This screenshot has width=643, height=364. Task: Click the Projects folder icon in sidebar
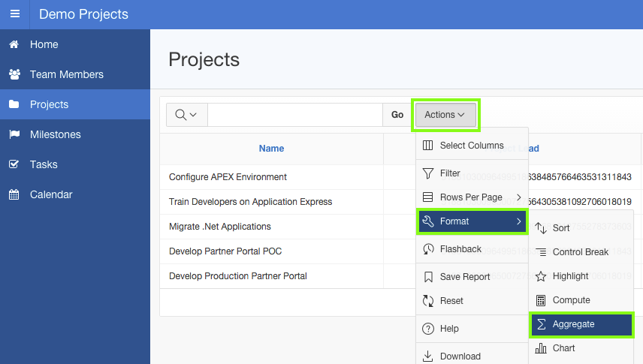14,104
